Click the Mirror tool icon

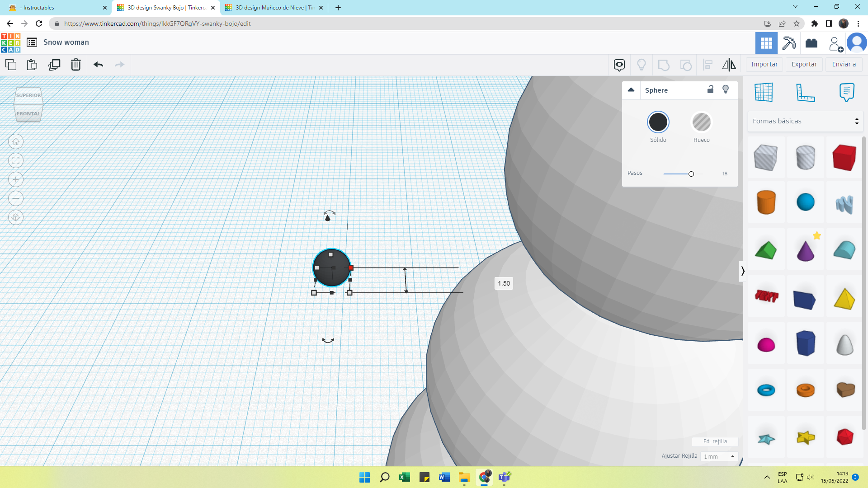(729, 65)
